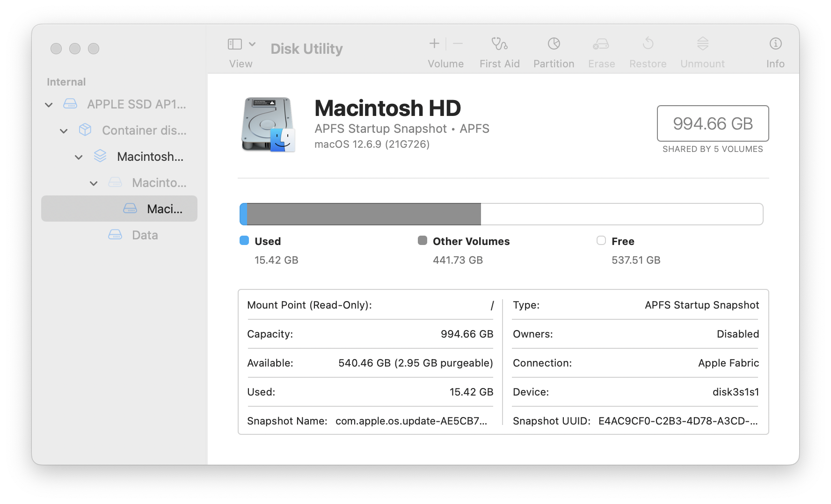
Task: Click the Info toolbar label
Action: [x=775, y=64]
